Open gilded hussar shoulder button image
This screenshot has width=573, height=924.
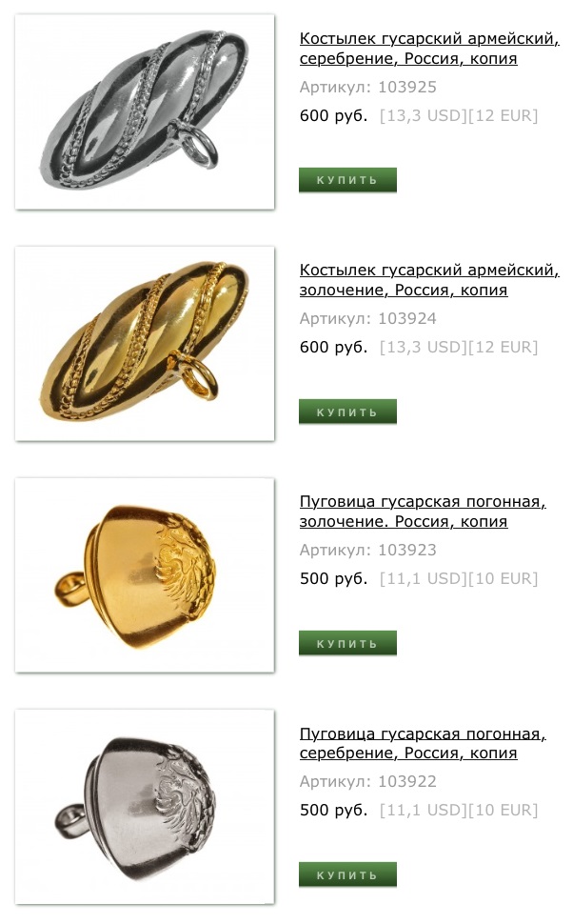coord(145,574)
